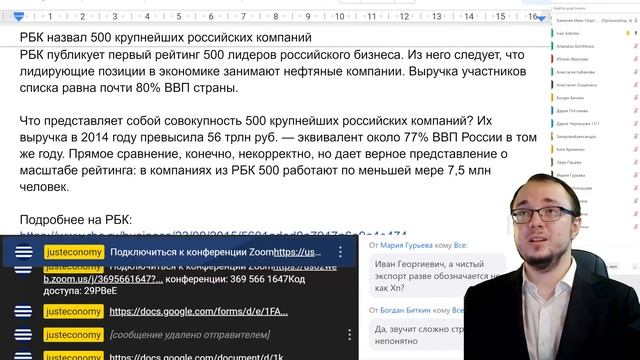Select participant Мария Гурьева in Zoom list
Screen dimensions: 640x360
click(x=571, y=175)
